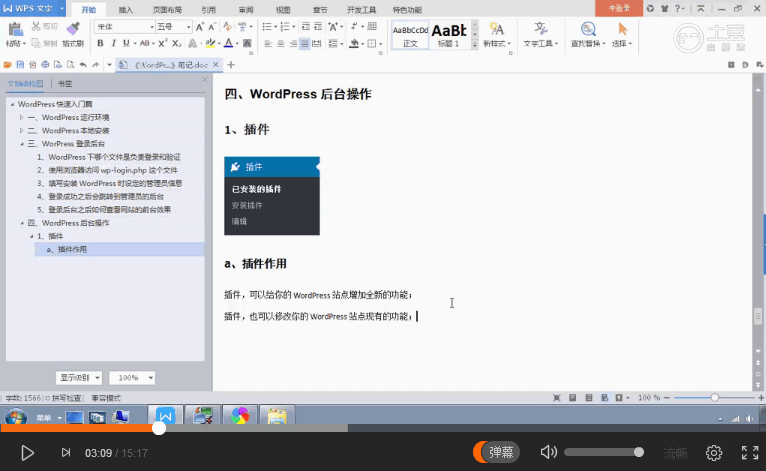Screen dimensions: 766x471
Task: Switch to the 开发工具 ribbon tab
Action: [362, 10]
